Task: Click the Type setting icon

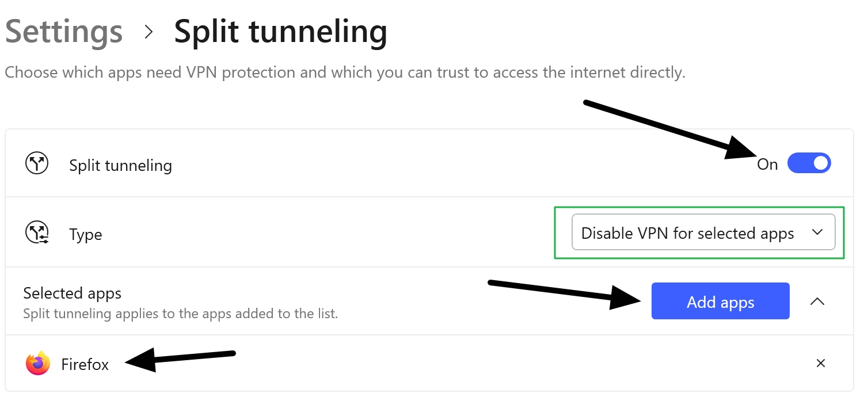Action: [37, 234]
